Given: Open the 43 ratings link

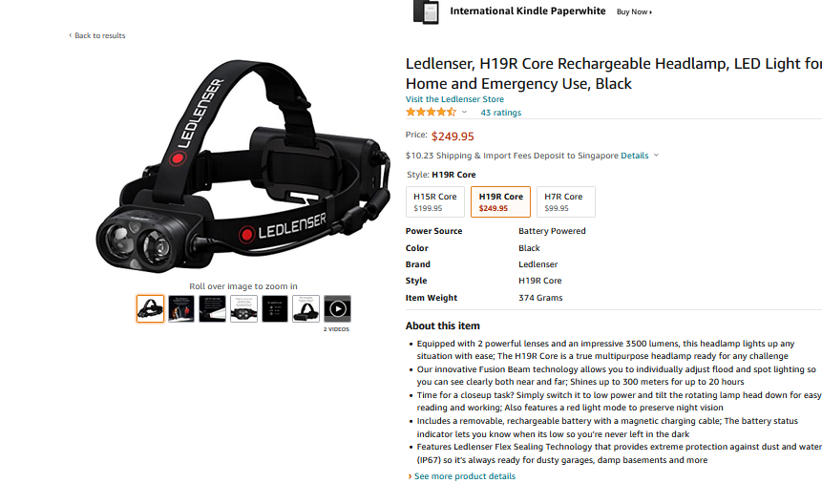Looking at the screenshot, I should 500,113.
